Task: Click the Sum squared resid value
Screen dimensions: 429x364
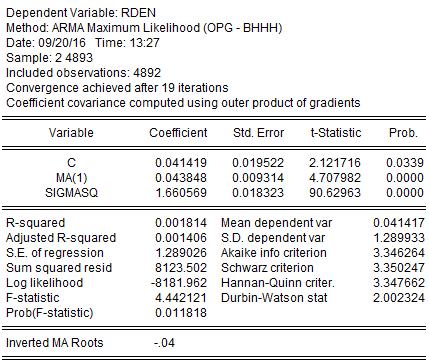Action: coord(181,268)
